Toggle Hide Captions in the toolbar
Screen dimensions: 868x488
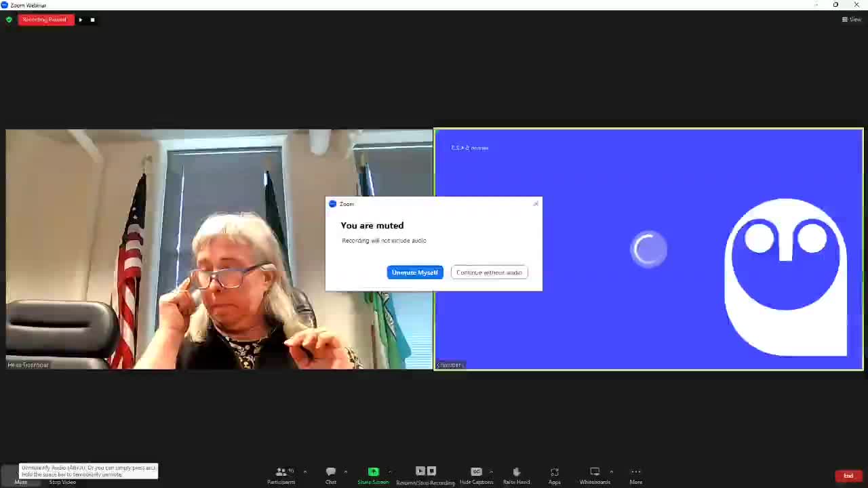pyautogui.click(x=476, y=474)
